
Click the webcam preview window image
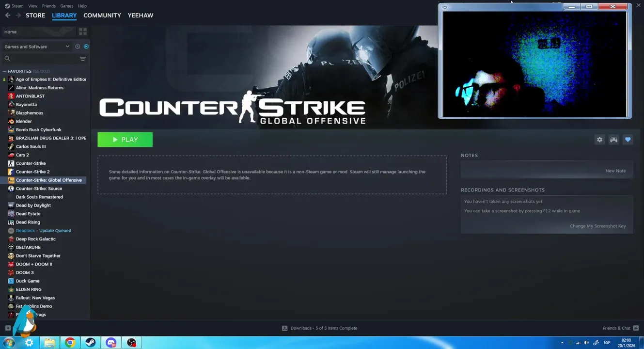click(534, 64)
